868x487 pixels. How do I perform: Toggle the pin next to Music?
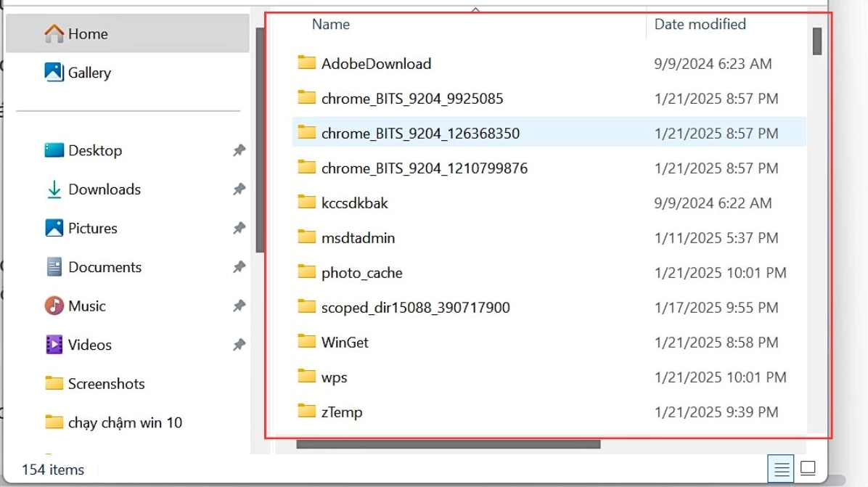pos(239,306)
